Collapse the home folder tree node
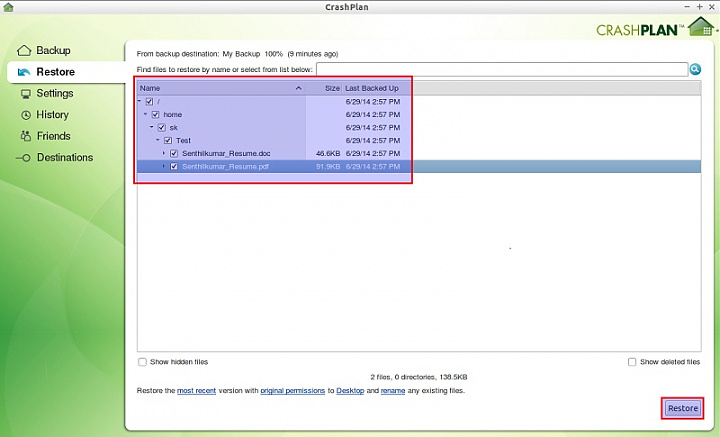720x437 pixels. (x=146, y=115)
